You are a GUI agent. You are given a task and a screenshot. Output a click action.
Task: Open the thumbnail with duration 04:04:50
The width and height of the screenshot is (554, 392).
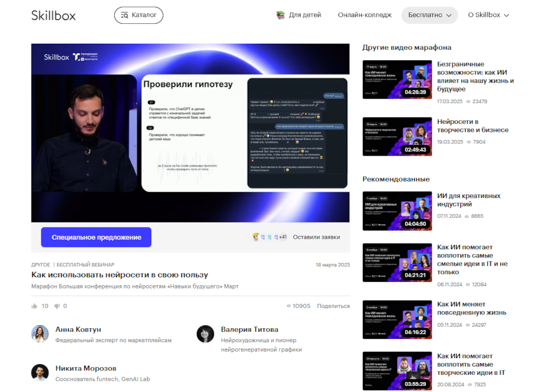397,211
